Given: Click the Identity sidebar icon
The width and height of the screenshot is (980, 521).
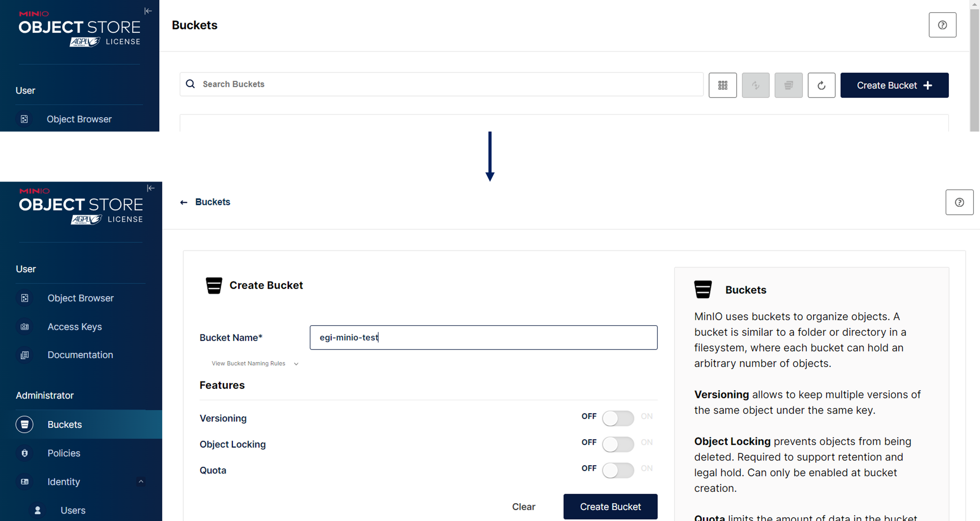Looking at the screenshot, I should click(x=24, y=481).
